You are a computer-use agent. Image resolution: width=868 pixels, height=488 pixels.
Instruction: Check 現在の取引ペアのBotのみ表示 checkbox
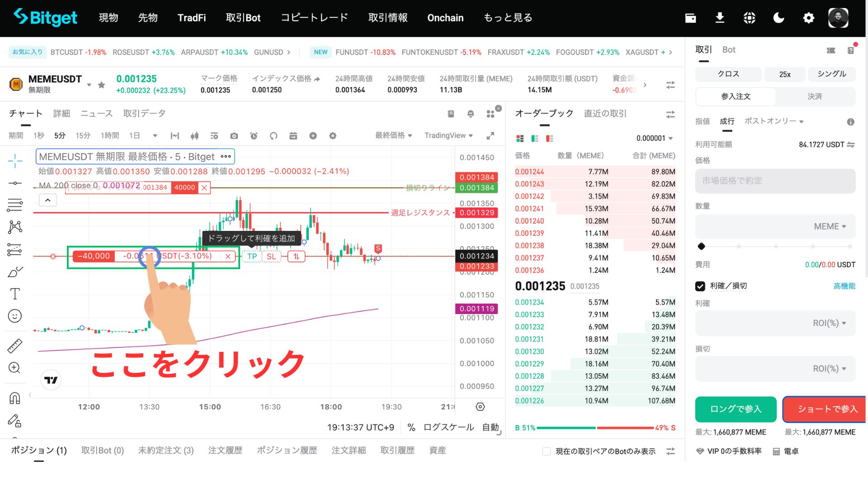point(547,451)
